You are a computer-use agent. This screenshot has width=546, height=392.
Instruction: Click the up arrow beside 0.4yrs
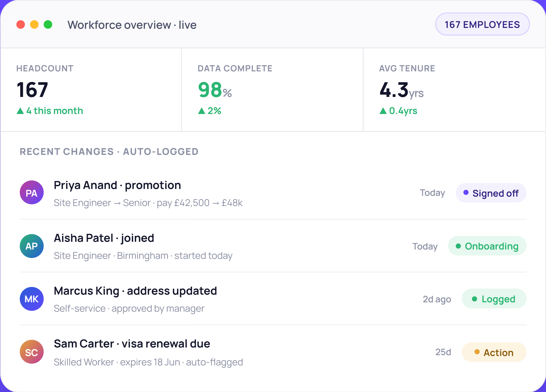coord(383,111)
